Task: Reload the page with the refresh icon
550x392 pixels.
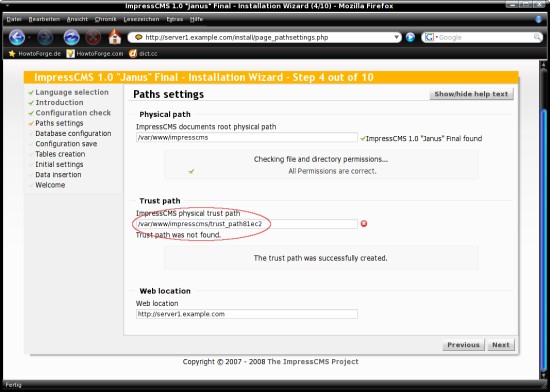Action: [71, 37]
